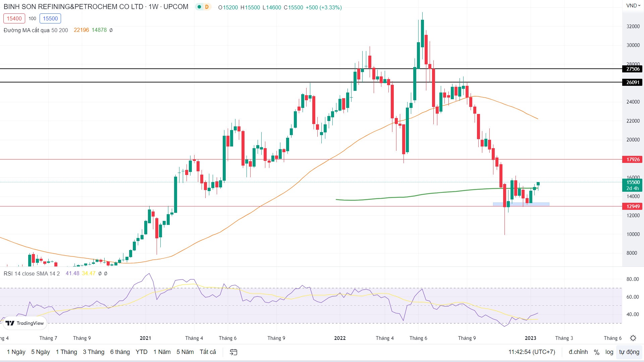Select the RSI 14 close SMA legend
This screenshot has width=644, height=362.
(32, 274)
